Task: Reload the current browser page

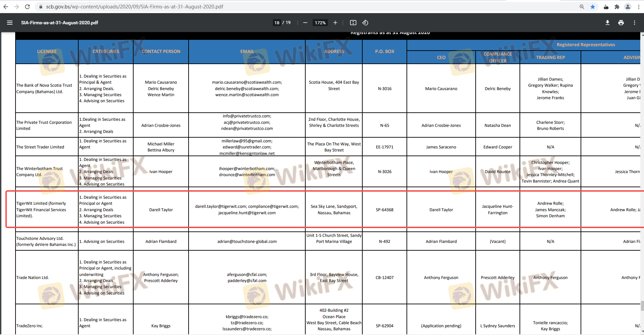Action: click(27, 7)
